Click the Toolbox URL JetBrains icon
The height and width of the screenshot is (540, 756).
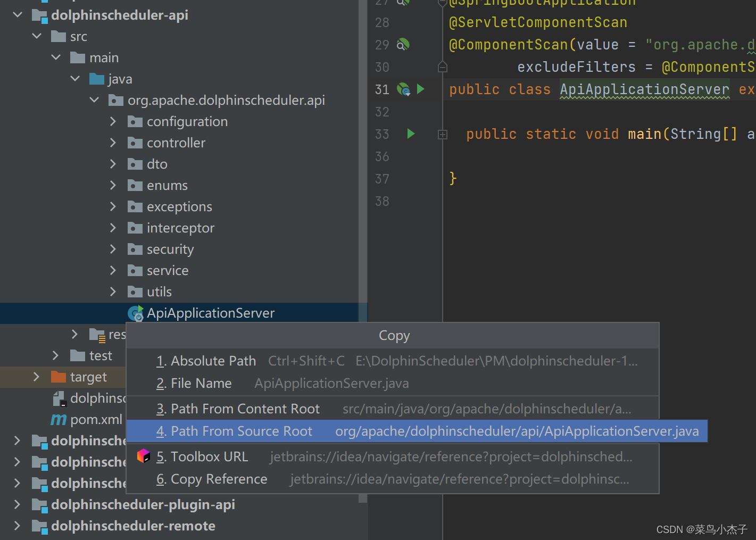click(144, 456)
